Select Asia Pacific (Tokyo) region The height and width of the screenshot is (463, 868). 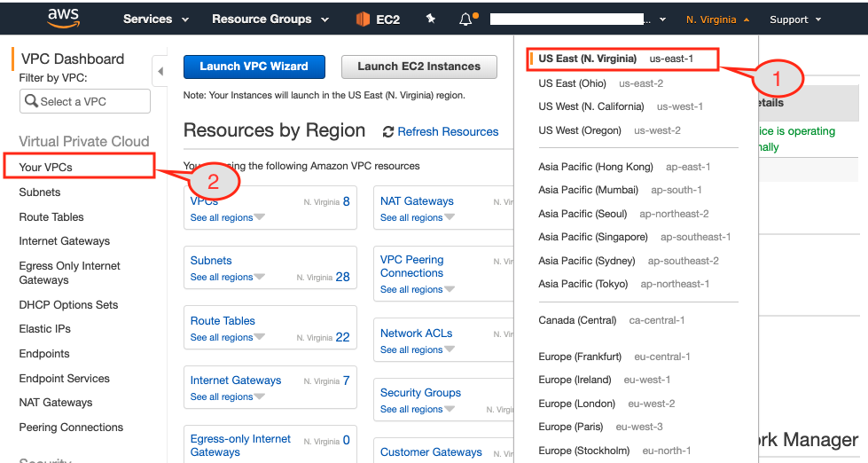(x=624, y=284)
